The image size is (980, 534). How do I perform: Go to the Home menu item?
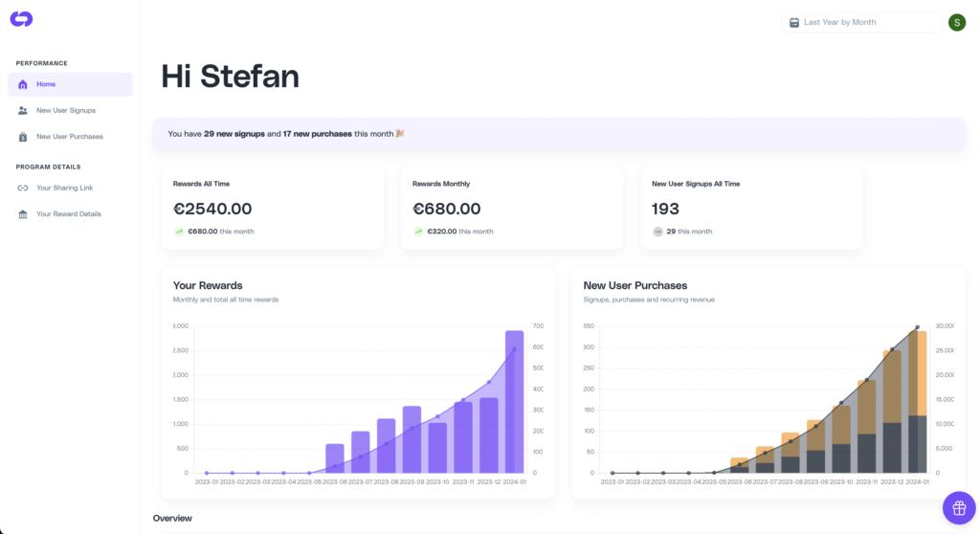click(x=46, y=84)
